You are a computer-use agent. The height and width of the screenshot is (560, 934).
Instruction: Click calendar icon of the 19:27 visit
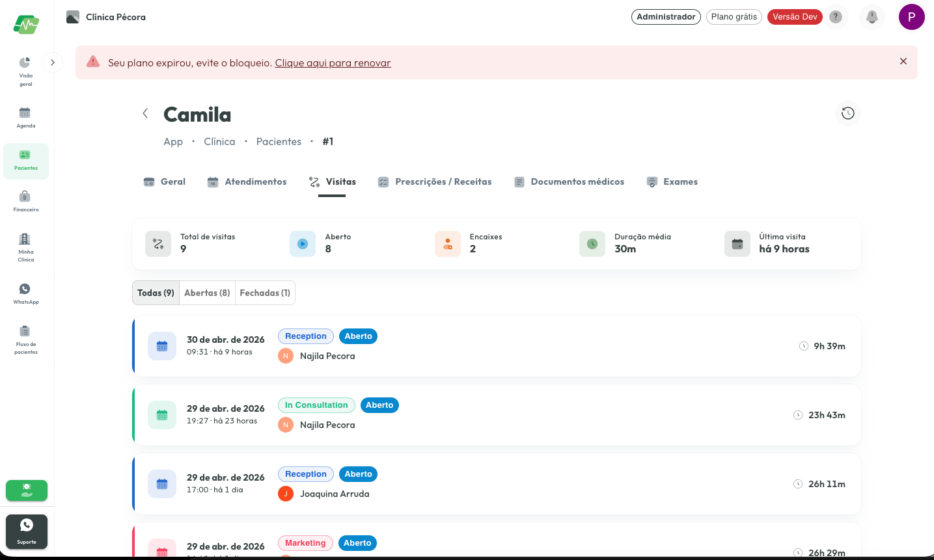162,415
